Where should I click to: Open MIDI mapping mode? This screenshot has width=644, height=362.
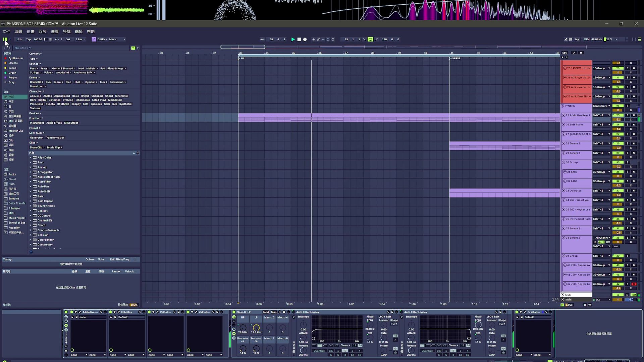(586, 39)
